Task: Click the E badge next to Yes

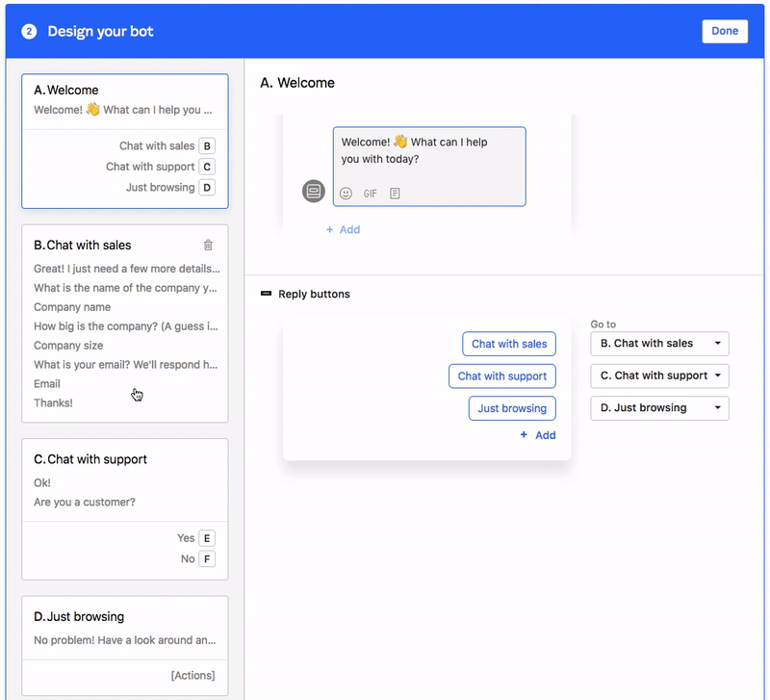Action: click(x=207, y=538)
